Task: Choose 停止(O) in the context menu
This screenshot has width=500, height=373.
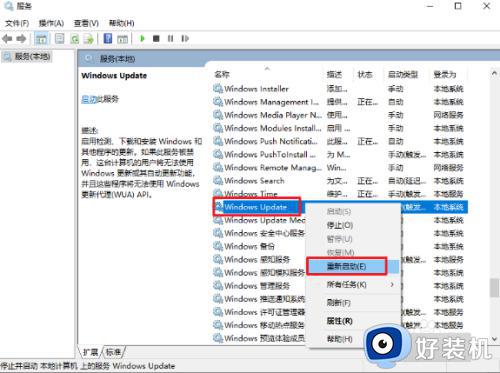Action: click(353, 225)
